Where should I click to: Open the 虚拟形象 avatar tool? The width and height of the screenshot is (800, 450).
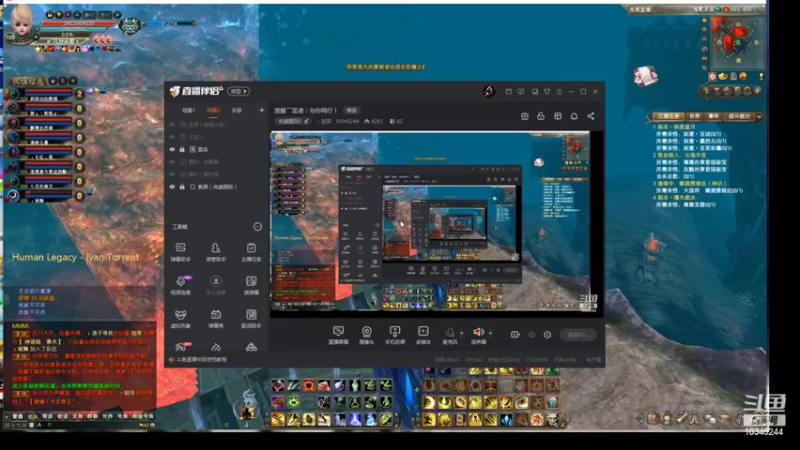pyautogui.click(x=181, y=318)
